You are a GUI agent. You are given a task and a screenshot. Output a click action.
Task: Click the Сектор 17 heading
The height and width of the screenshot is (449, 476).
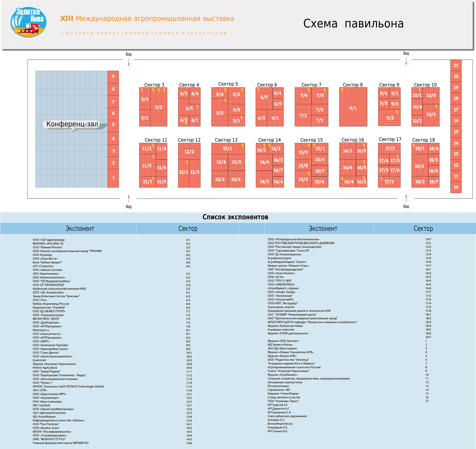pos(390,139)
